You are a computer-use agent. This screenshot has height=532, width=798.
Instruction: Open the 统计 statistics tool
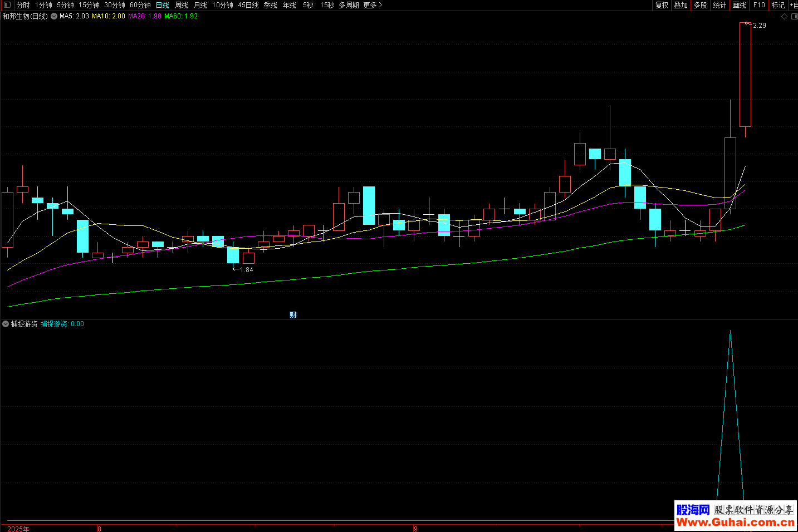pos(719,5)
